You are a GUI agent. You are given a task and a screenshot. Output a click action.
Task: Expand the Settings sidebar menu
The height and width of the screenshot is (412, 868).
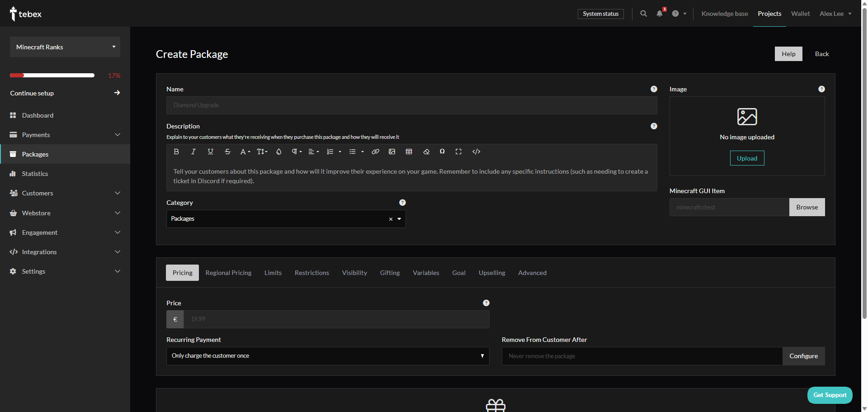pyautogui.click(x=118, y=271)
